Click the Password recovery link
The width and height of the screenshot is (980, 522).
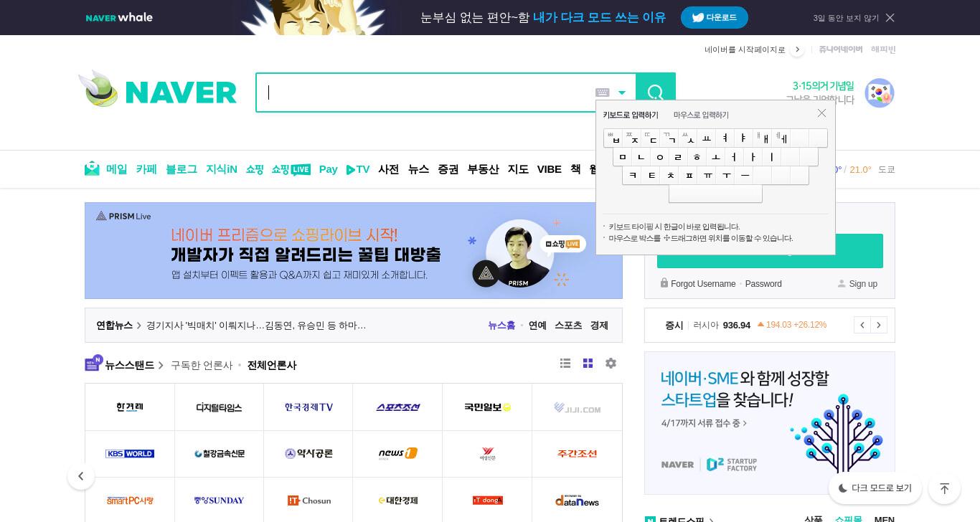click(x=763, y=284)
